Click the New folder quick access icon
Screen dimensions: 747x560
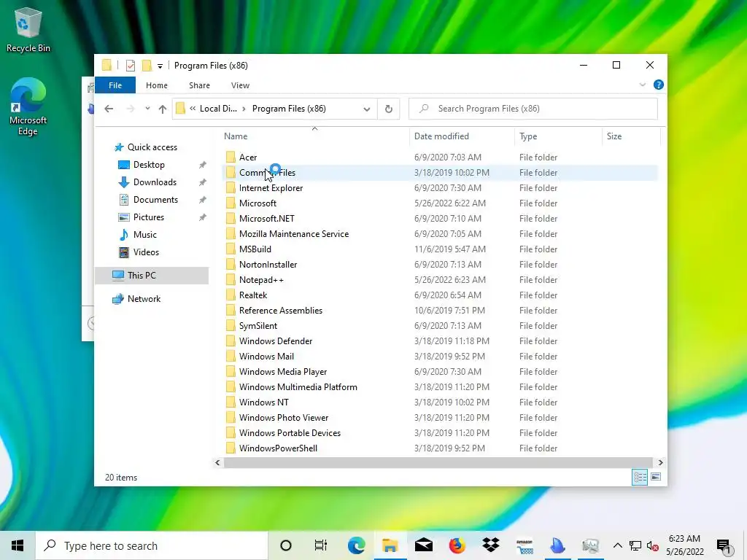point(147,66)
